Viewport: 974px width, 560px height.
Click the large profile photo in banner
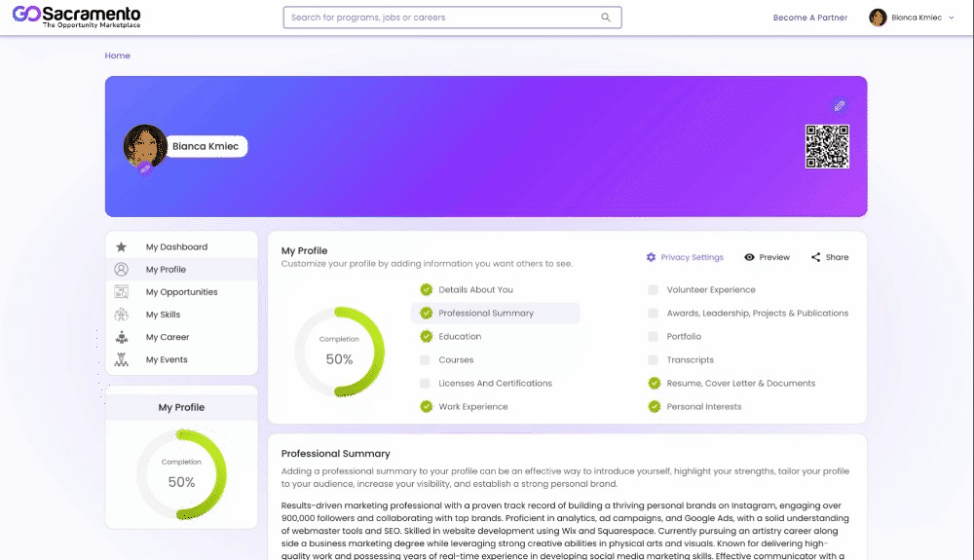(145, 146)
